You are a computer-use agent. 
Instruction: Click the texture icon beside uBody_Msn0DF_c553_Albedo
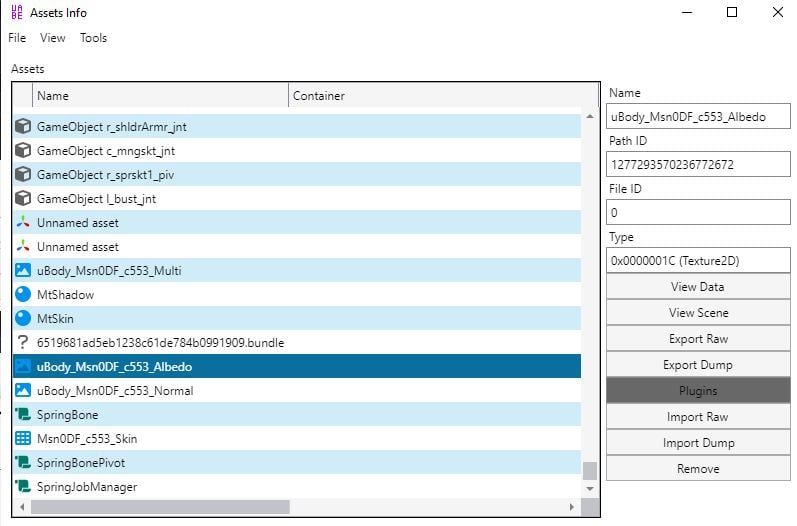[x=23, y=366]
